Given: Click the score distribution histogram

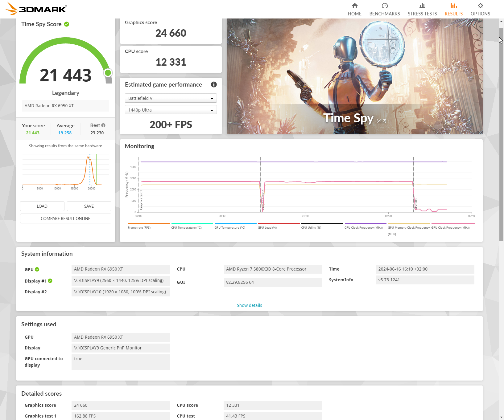Looking at the screenshot, I should click(x=65, y=172).
